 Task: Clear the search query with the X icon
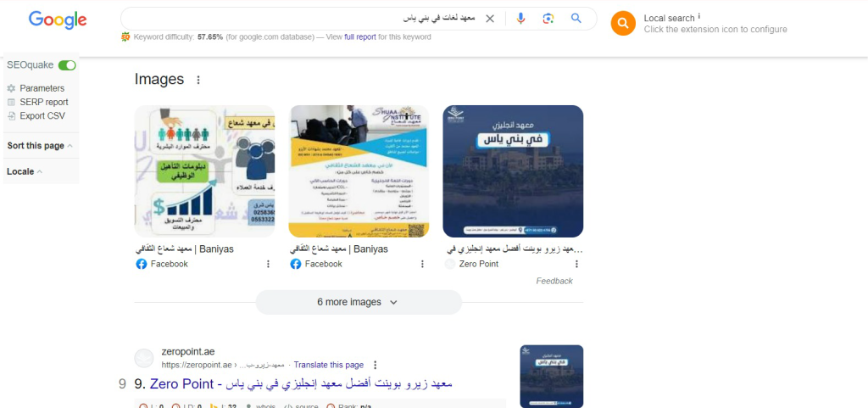490,19
